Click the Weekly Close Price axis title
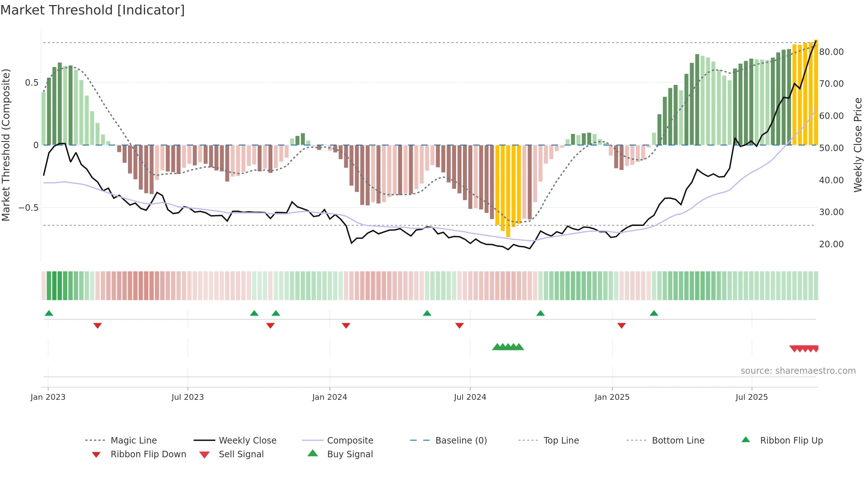868x488 pixels. coord(858,145)
